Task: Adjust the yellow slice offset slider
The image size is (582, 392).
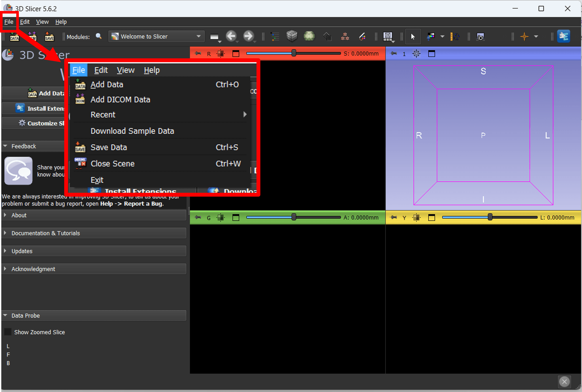Action: point(490,217)
